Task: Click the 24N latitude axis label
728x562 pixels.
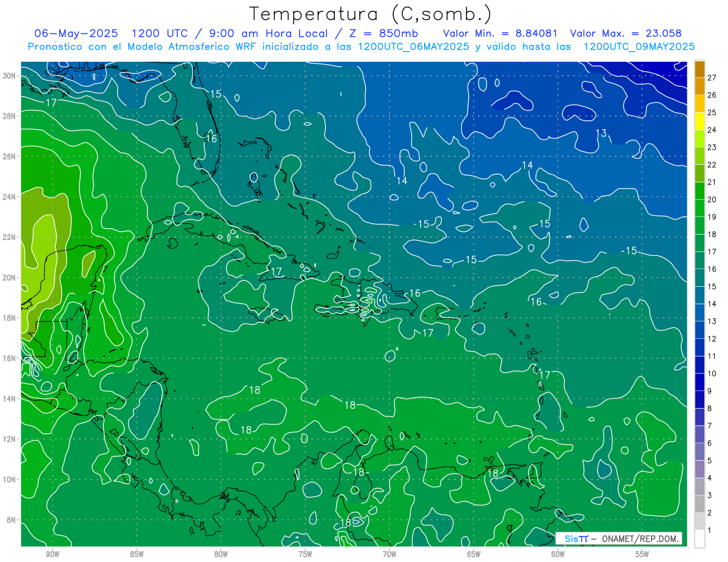Action: click(x=10, y=197)
